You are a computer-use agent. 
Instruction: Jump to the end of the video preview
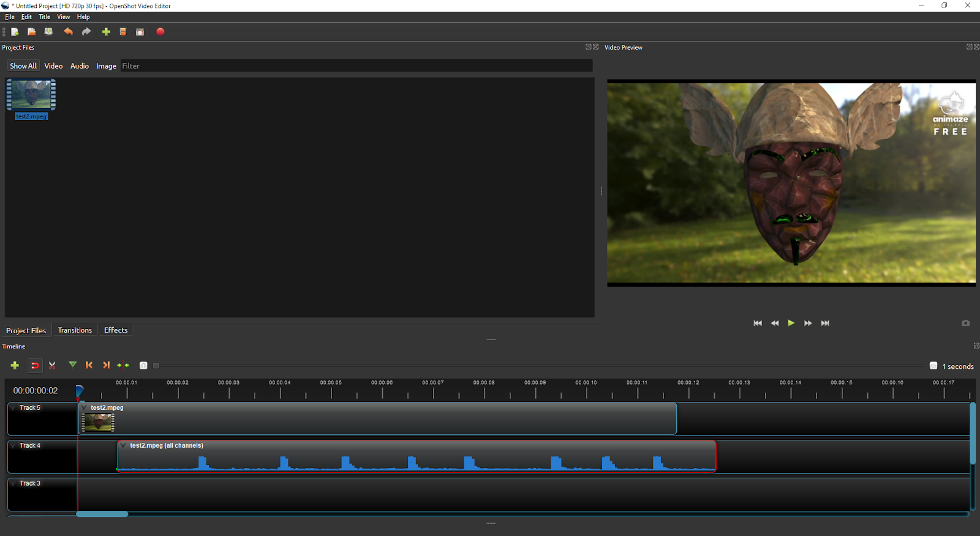coord(825,323)
